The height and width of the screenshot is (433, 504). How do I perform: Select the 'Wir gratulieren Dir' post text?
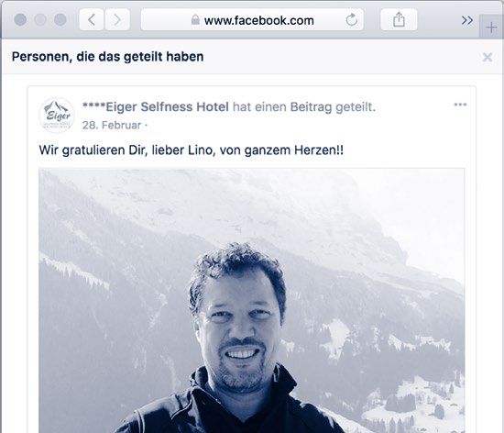coord(191,150)
